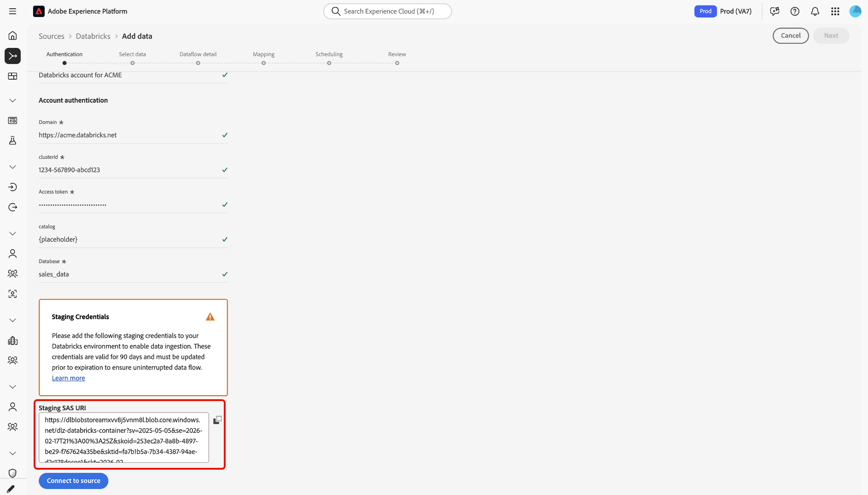Viewport: 868px width, 495px height.
Task: Open the card-layout icon above the flask
Action: [x=12, y=120]
